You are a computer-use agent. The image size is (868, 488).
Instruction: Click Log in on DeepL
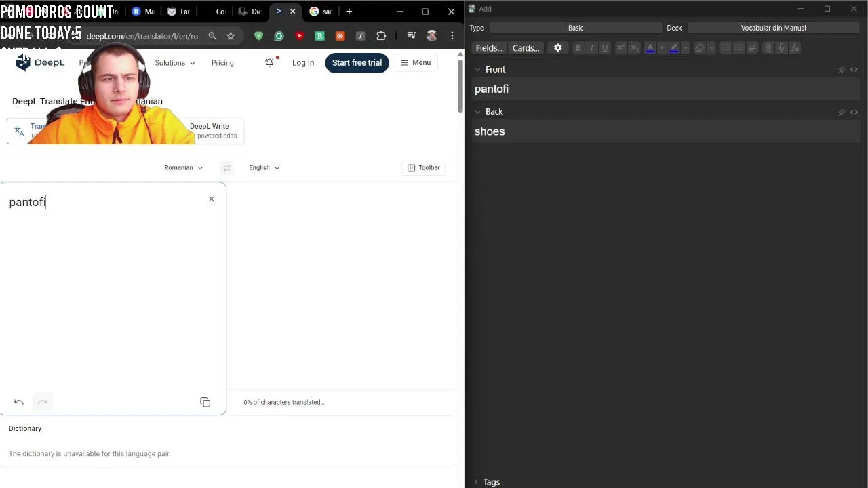point(303,62)
